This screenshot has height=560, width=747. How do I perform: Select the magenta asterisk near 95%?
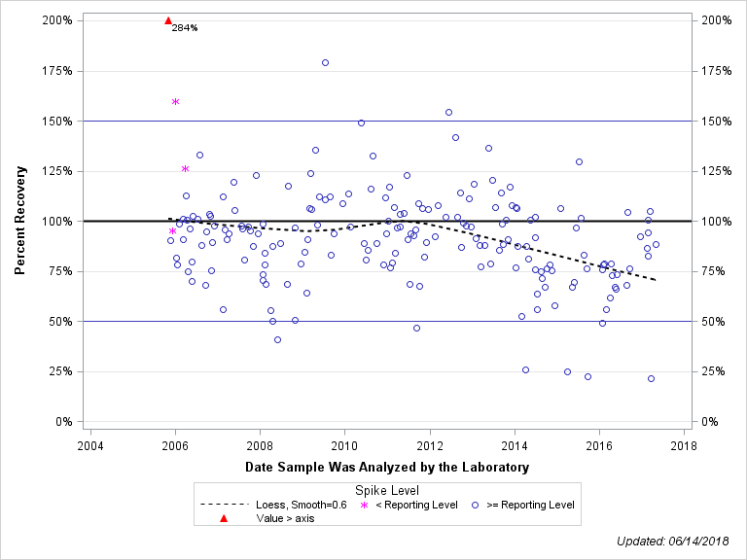point(172,231)
